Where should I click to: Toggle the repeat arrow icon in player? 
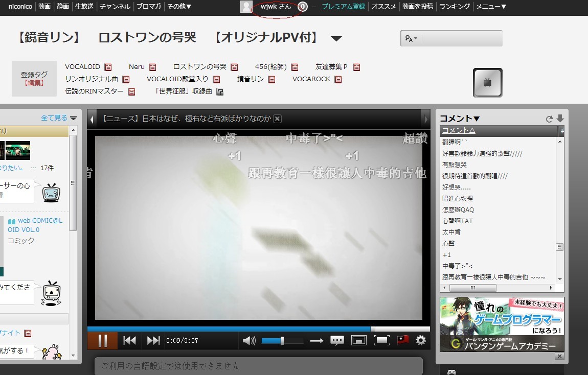click(316, 341)
